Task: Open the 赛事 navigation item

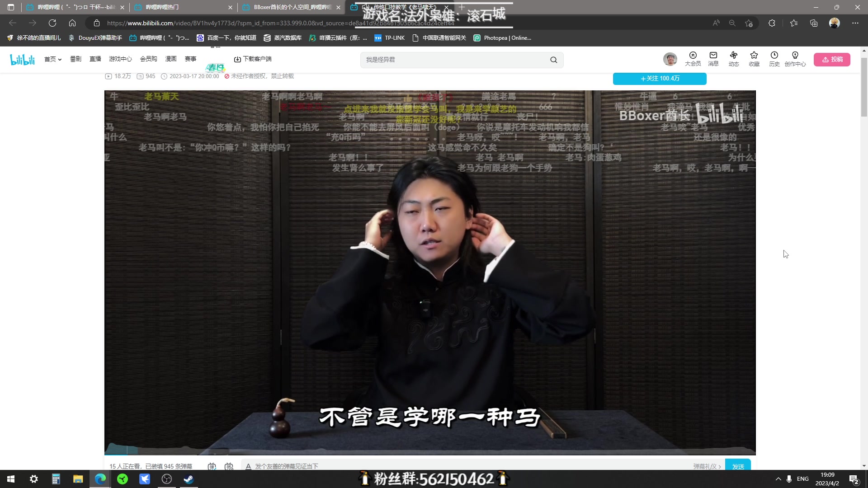Action: coord(190,59)
